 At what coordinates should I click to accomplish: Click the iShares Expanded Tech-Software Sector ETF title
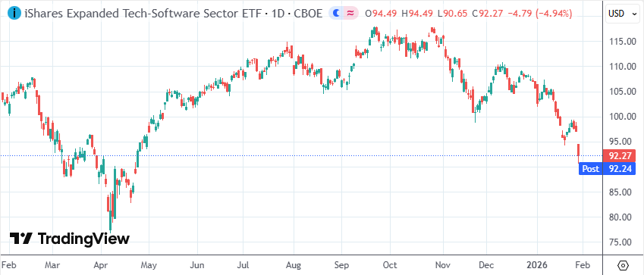pos(142,14)
